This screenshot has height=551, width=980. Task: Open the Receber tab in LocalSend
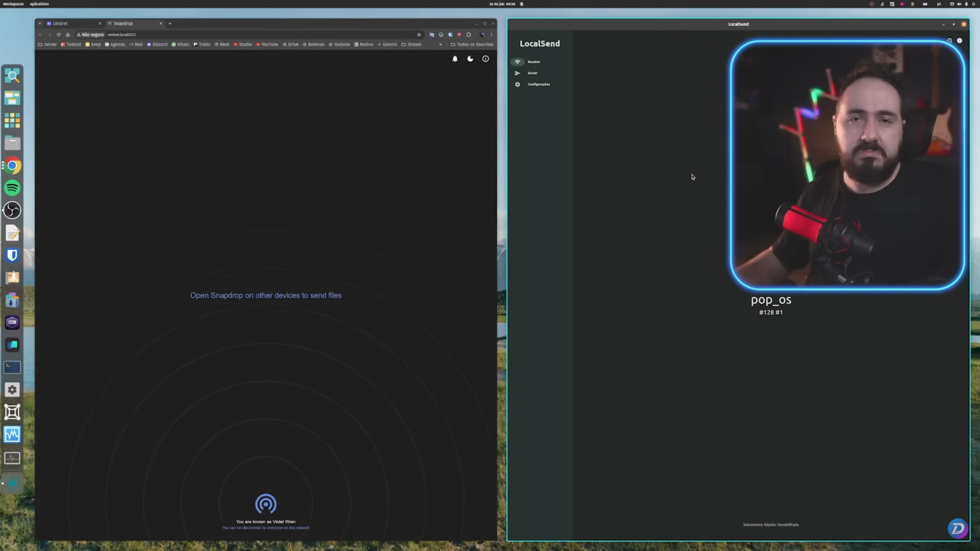pos(527,62)
